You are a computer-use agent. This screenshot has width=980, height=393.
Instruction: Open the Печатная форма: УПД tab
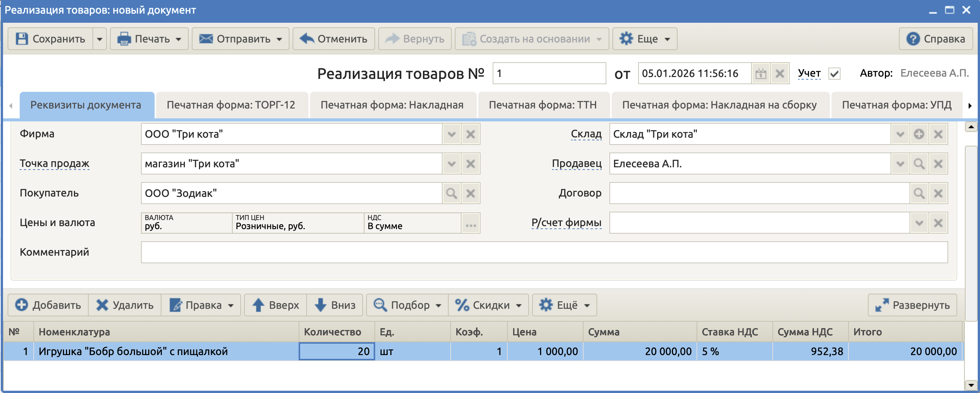[x=896, y=105]
